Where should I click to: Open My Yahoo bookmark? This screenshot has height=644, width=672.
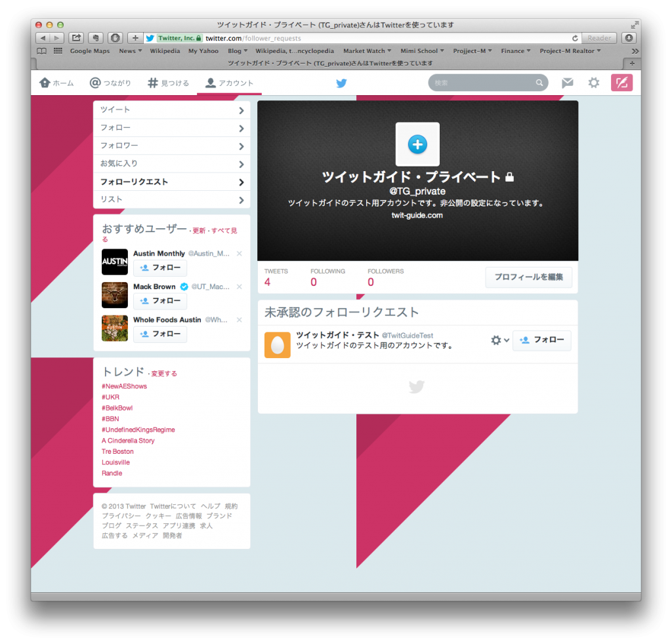pyautogui.click(x=203, y=51)
